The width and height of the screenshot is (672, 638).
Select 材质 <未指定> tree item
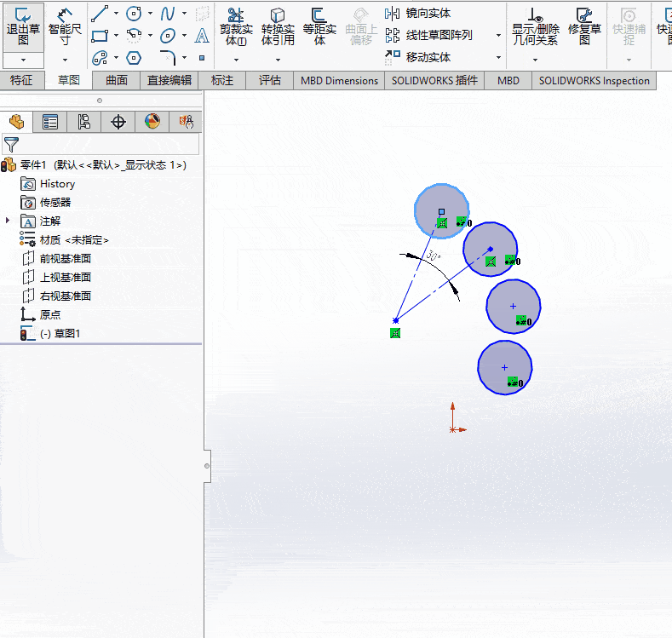(64, 240)
